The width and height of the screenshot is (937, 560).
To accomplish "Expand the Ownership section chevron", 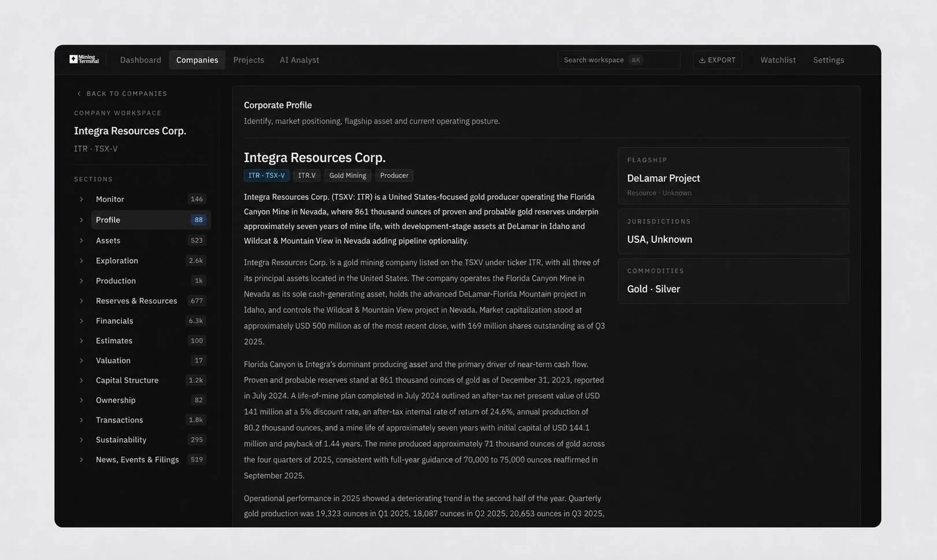I will pyautogui.click(x=81, y=400).
